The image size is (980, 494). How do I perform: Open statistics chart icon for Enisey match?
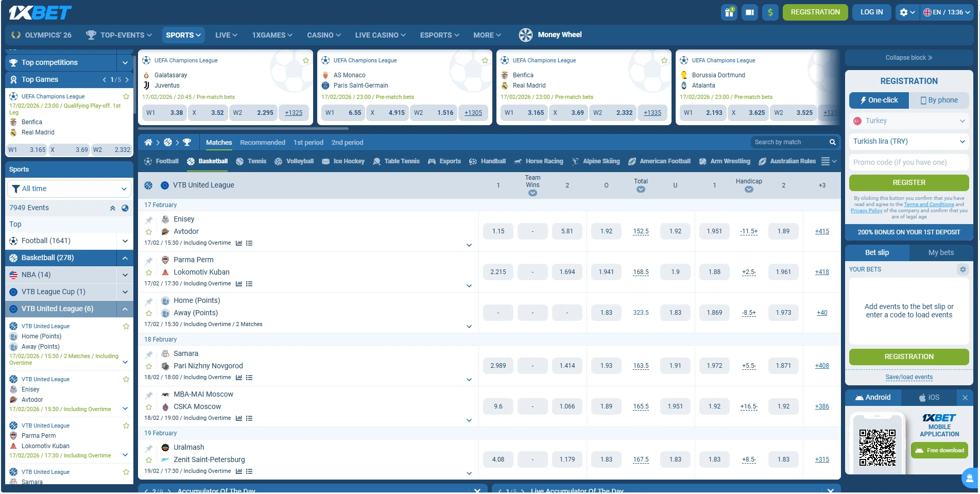tap(239, 243)
